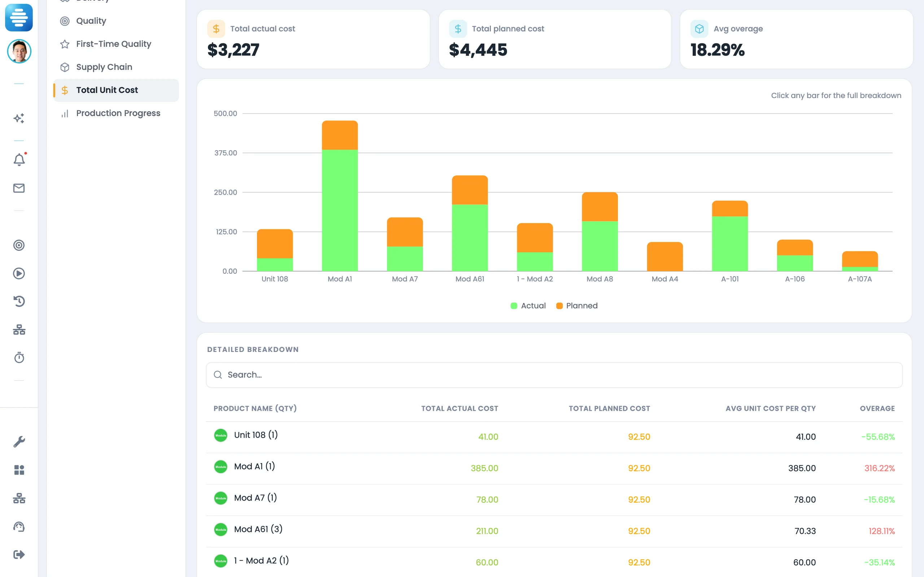924x577 pixels.
Task: Click the user profile avatar
Action: (x=19, y=51)
